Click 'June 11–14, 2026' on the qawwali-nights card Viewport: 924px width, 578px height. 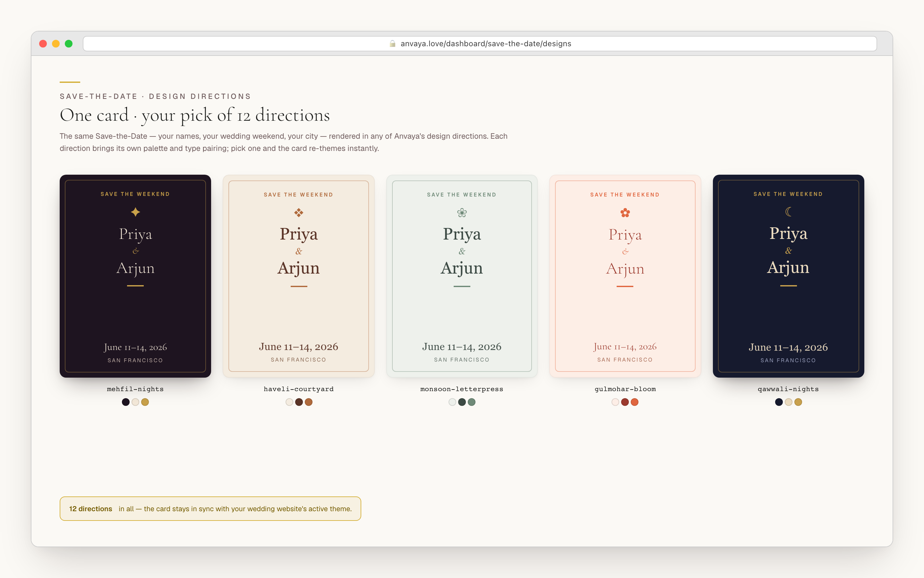coord(789,347)
